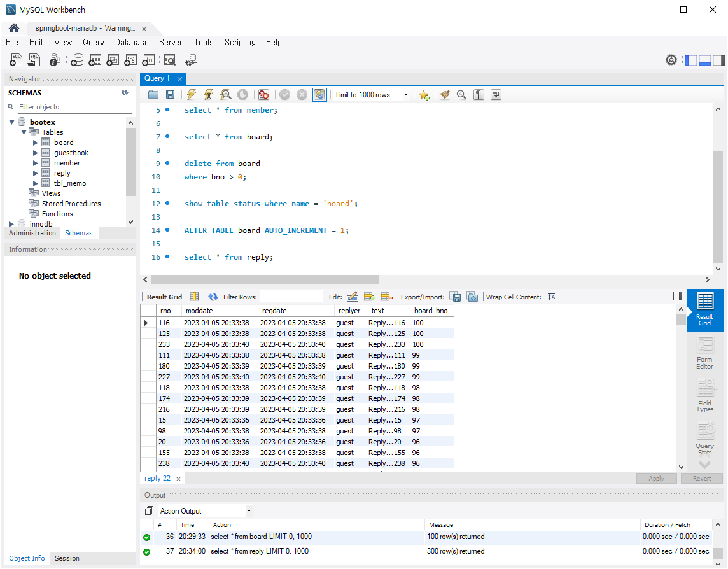The image size is (728, 569).
Task: Run EXPLAIN on the current statement
Action: coord(226,95)
